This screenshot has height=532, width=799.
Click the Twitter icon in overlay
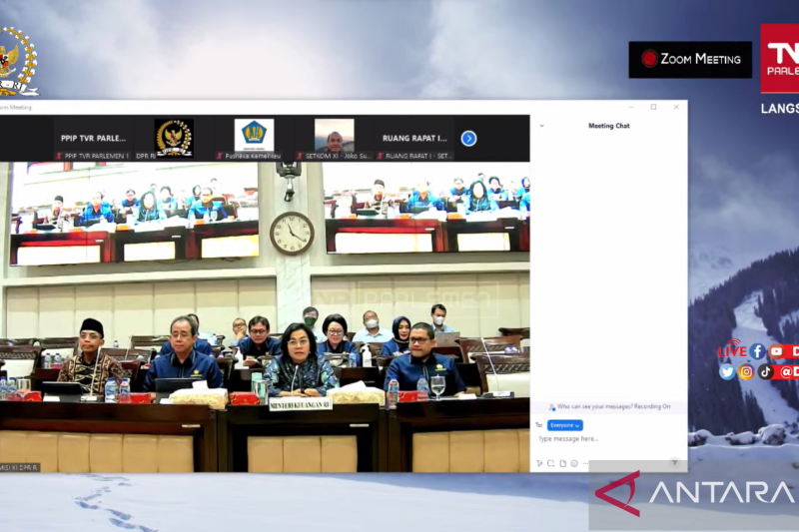pyautogui.click(x=727, y=371)
